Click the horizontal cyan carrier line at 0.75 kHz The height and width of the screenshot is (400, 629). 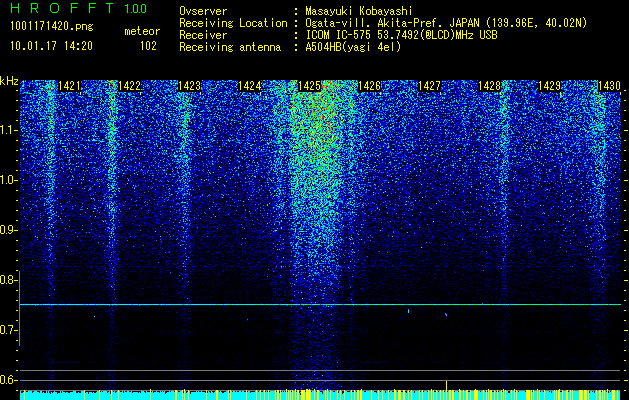click(320, 305)
